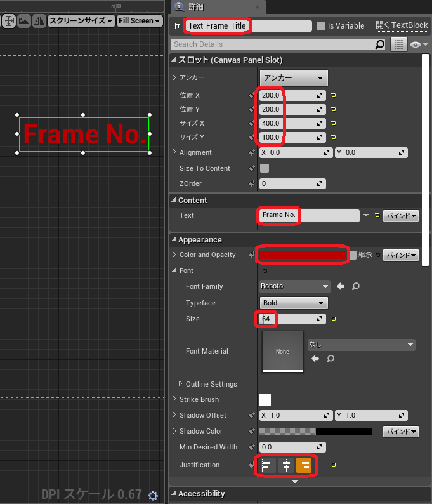The width and height of the screenshot is (432, 504).
Task: Click the Text_Frame_Title name field
Action: (x=247, y=26)
